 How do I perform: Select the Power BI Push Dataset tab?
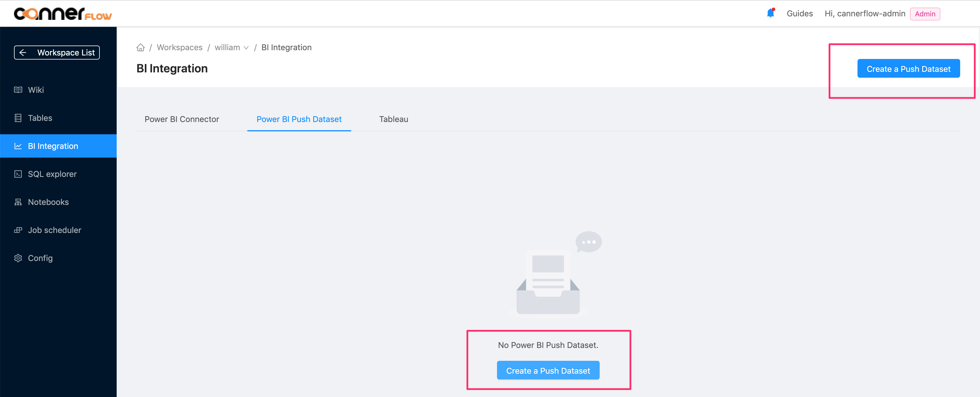tap(299, 119)
